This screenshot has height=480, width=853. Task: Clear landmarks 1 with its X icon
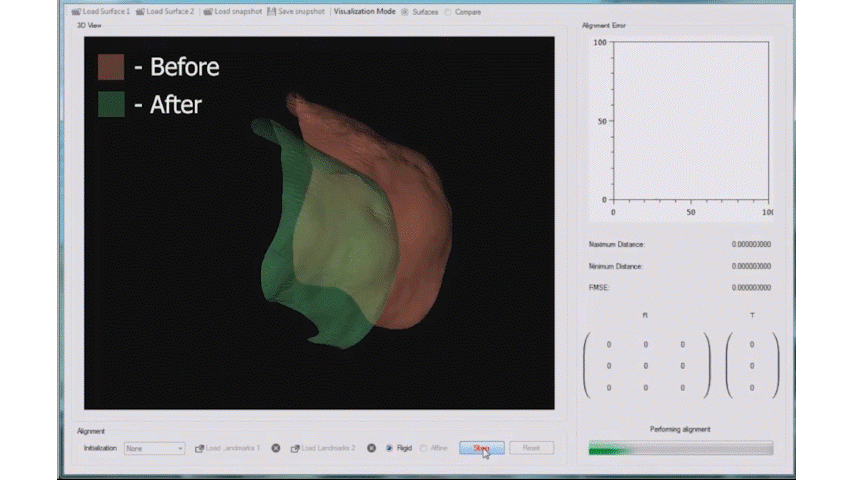pos(276,448)
